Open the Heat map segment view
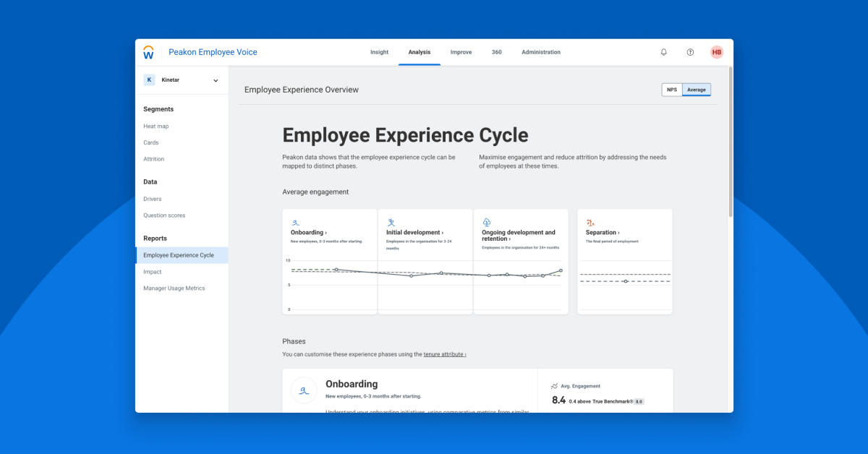Screen dimensions: 868x454 click(157, 126)
